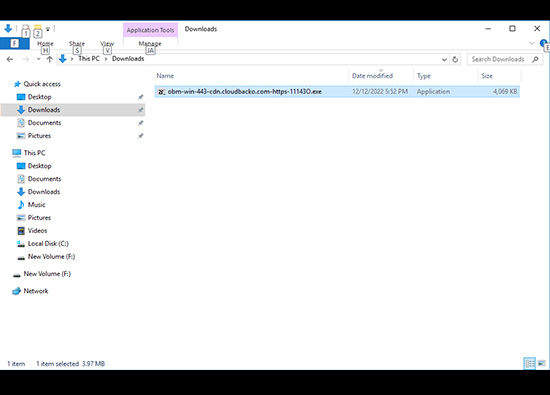The image size is (550, 395).
Task: Click pin icon beside Quick access Downloads
Action: point(140,110)
